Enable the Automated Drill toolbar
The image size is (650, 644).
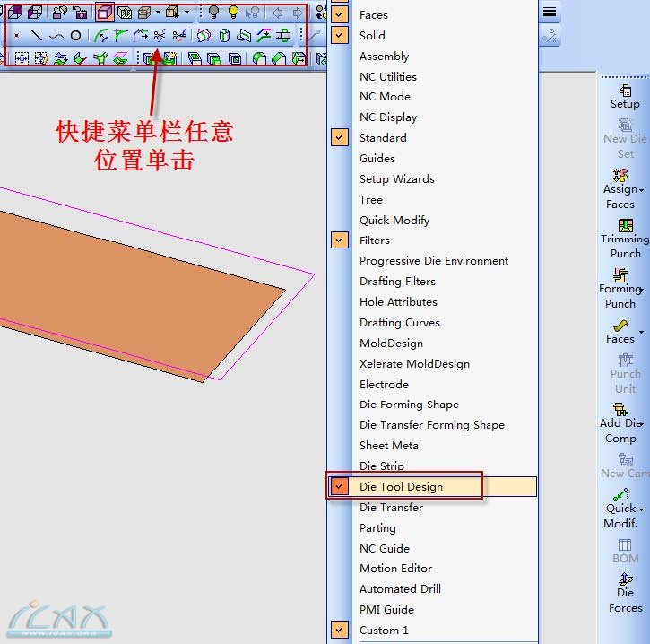(400, 589)
